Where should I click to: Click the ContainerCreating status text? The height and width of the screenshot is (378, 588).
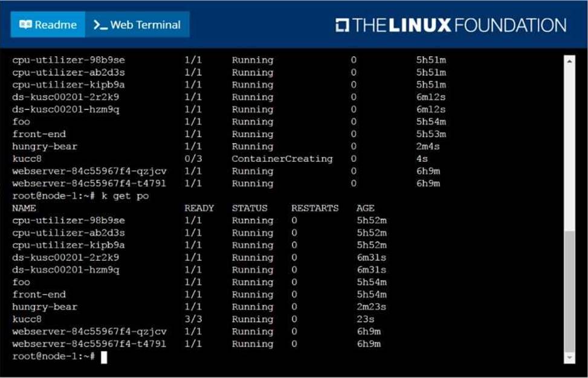coord(282,159)
